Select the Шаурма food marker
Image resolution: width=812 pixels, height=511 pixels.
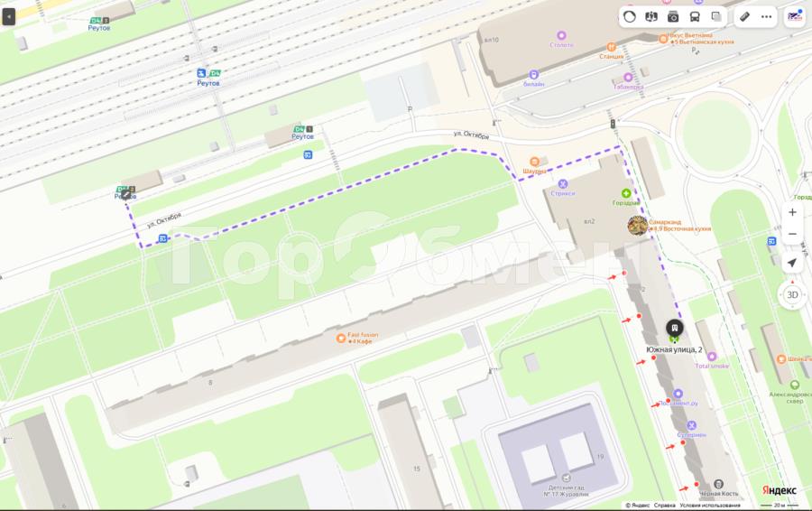click(534, 162)
